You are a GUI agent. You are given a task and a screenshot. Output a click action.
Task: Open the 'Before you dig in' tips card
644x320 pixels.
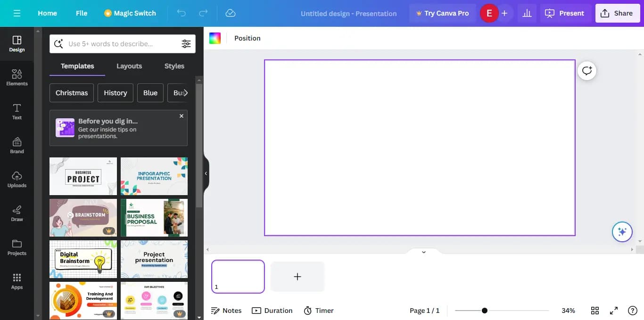[x=118, y=128]
